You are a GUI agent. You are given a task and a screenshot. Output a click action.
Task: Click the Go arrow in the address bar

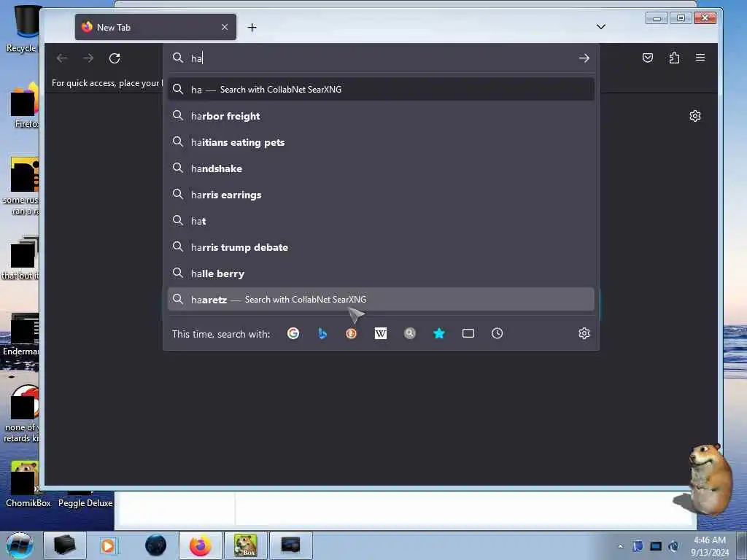tap(584, 58)
